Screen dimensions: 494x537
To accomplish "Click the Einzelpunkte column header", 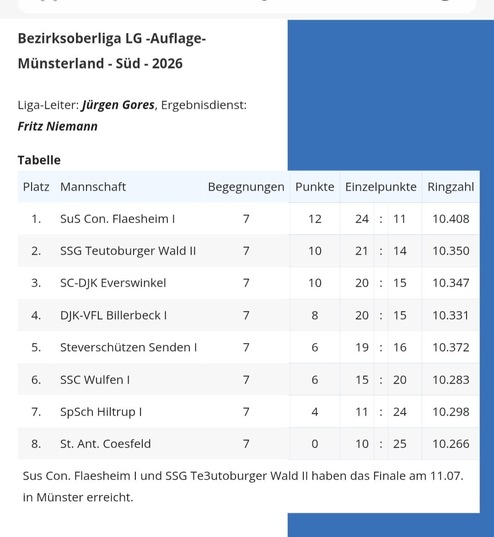I will (x=381, y=187).
